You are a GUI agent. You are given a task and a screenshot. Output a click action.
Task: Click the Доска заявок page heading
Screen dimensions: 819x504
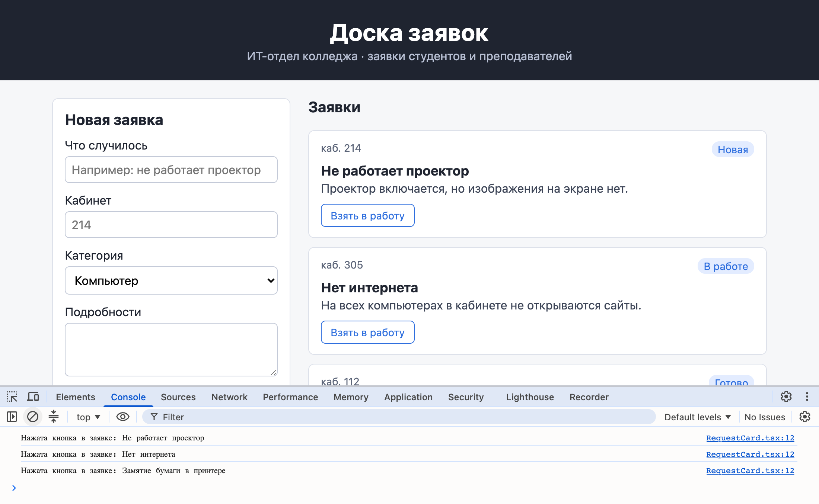click(409, 33)
